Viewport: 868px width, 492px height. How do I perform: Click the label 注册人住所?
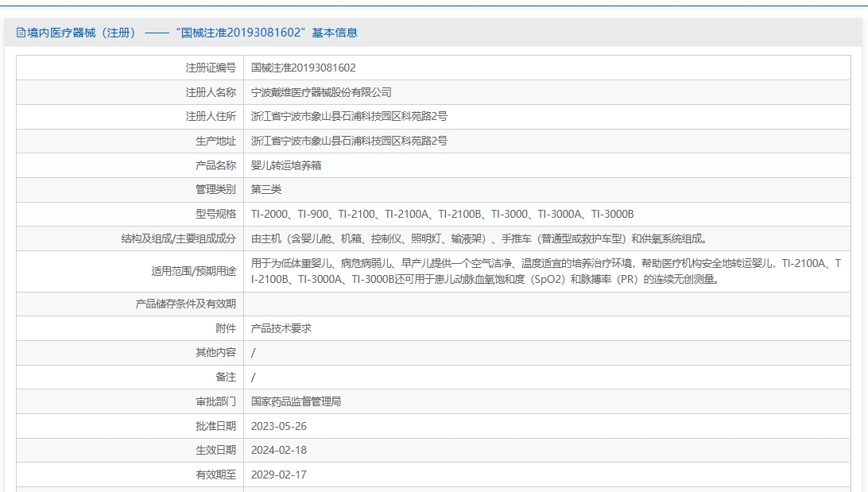click(211, 116)
